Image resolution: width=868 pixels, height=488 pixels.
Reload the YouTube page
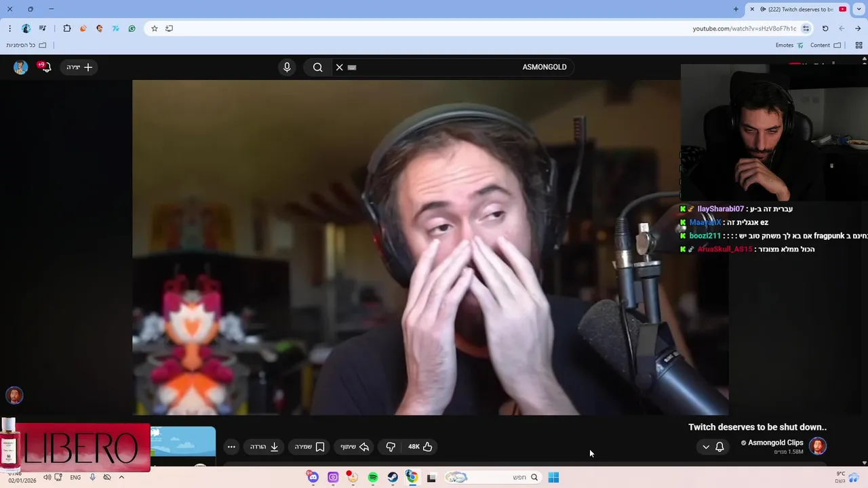[x=825, y=28]
